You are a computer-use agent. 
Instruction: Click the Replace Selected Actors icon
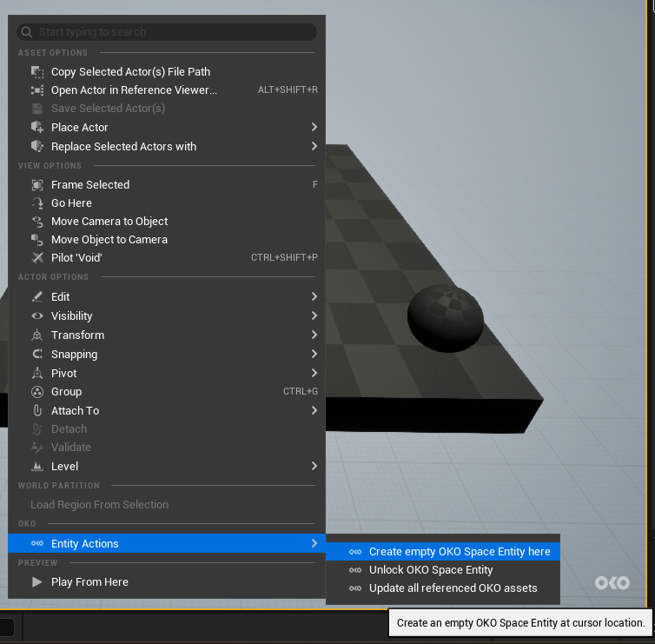click(x=37, y=146)
